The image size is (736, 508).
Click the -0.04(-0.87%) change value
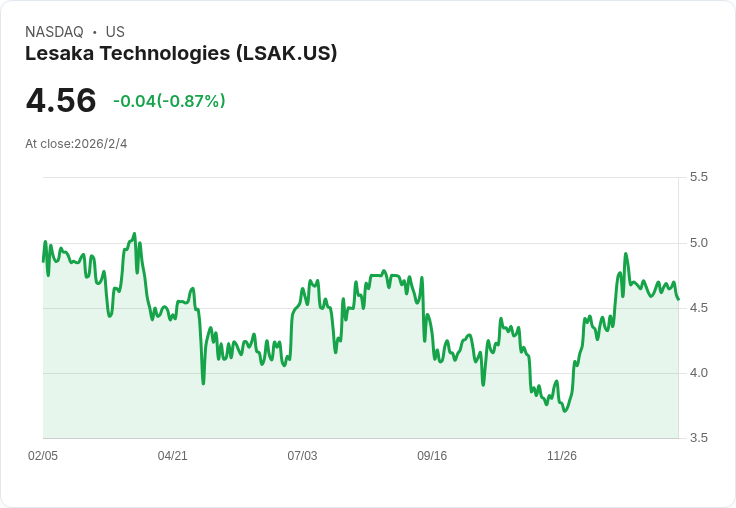pos(169,101)
